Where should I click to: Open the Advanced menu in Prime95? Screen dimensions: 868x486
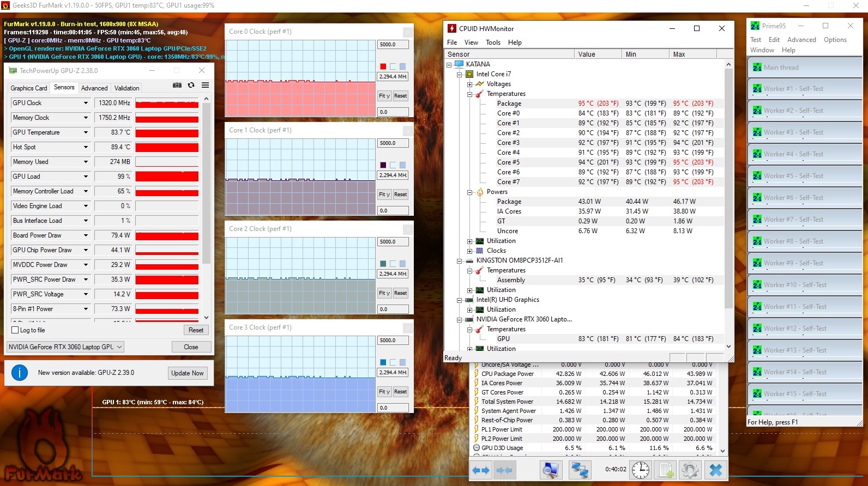pyautogui.click(x=801, y=40)
